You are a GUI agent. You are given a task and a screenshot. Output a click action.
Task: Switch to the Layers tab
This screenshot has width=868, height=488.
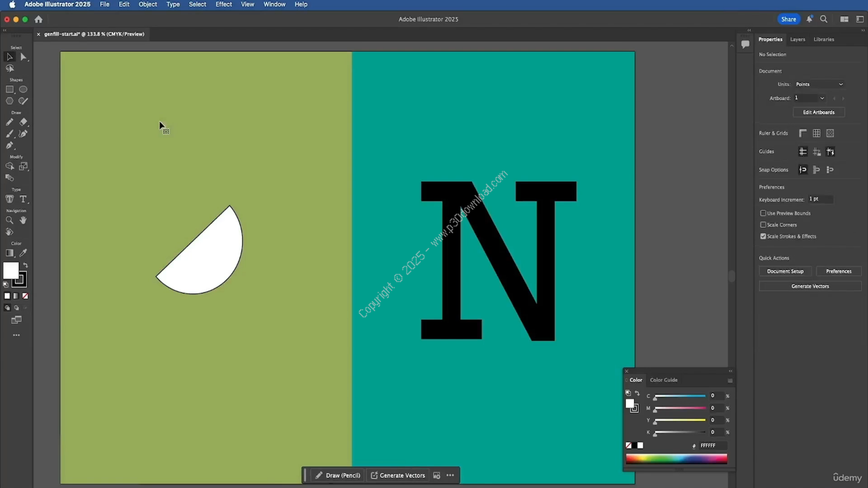coord(797,39)
